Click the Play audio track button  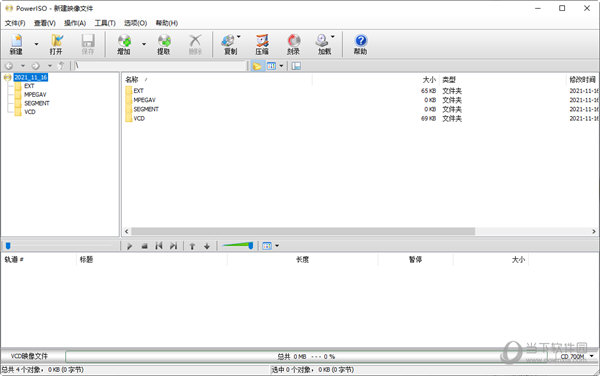point(129,246)
